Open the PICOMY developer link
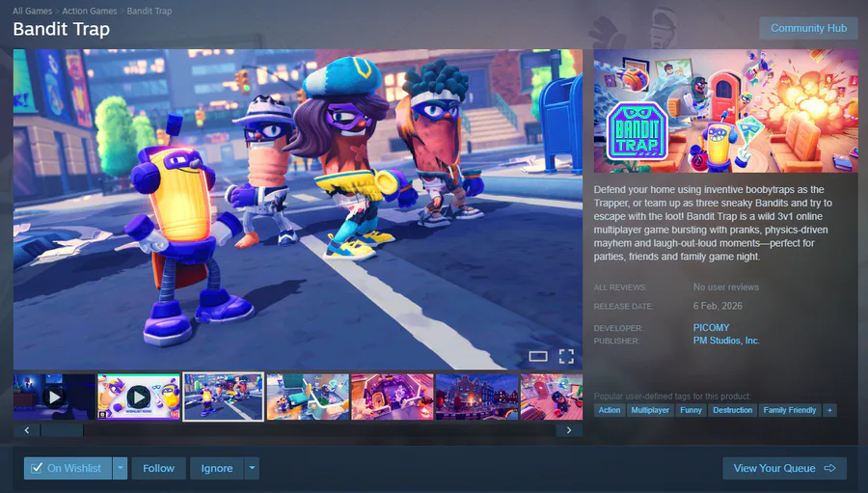868x493 pixels. (712, 327)
